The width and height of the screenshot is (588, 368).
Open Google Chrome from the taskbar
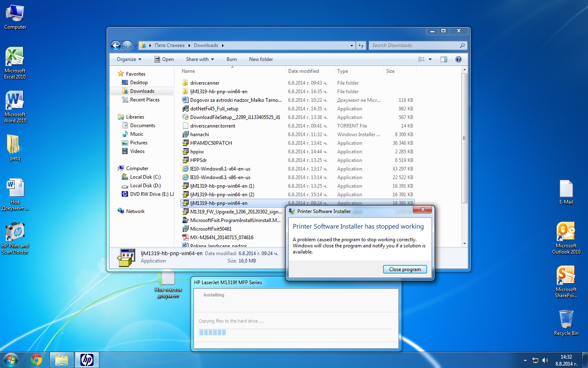pyautogui.click(x=36, y=360)
